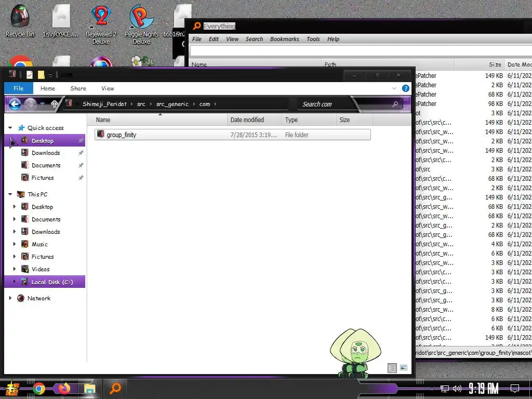The height and width of the screenshot is (399, 532).
Task: Click the Start button on taskbar
Action: point(12,389)
